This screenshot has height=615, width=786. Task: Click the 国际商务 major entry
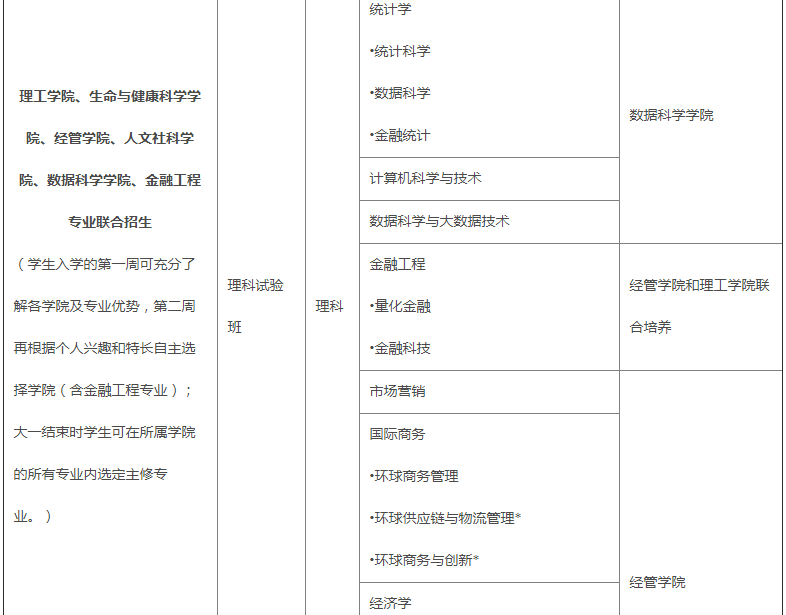397,434
